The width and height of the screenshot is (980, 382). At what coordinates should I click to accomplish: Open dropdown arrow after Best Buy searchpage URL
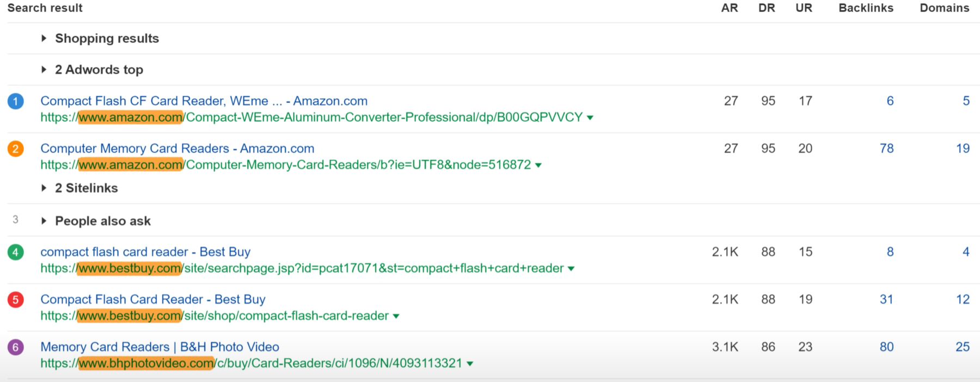571,269
